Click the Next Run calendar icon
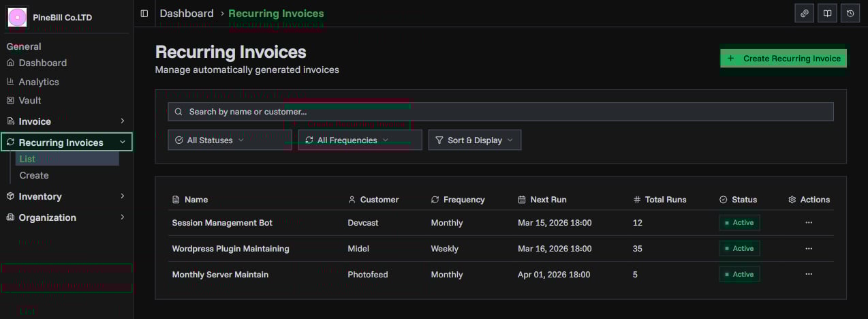868x319 pixels. (522, 200)
